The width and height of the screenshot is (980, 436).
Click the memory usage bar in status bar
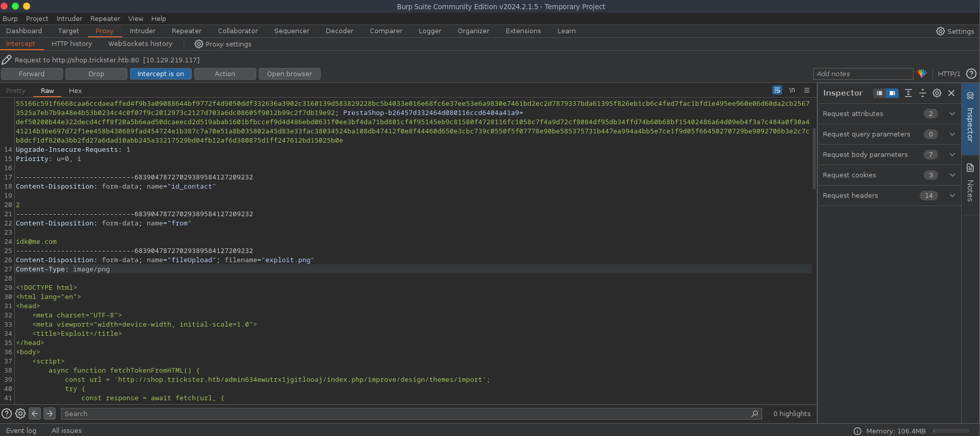pyautogui.click(x=951, y=431)
